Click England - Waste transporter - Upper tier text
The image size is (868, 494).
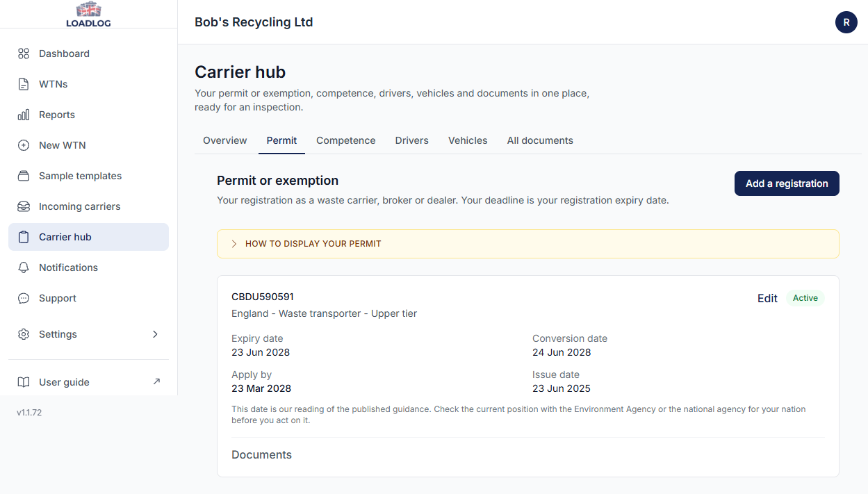click(x=324, y=313)
